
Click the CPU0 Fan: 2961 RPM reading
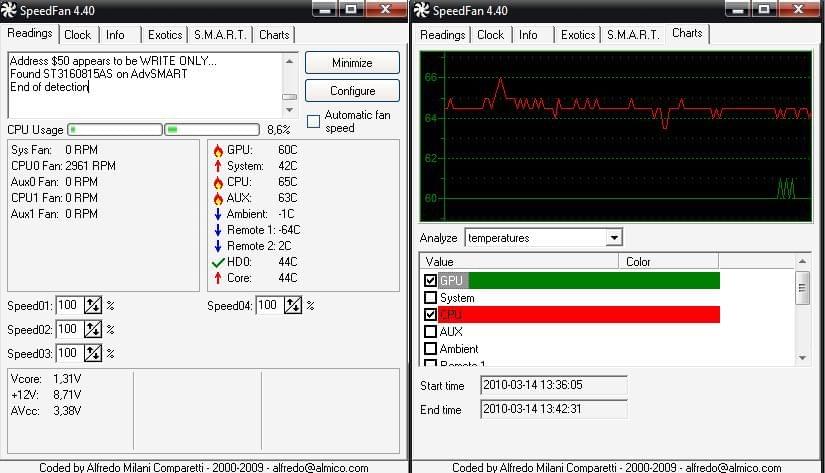(63, 166)
